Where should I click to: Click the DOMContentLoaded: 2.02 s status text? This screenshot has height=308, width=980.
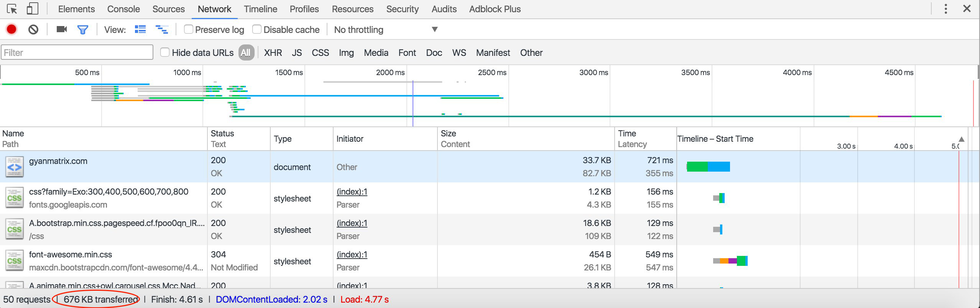pos(271,299)
